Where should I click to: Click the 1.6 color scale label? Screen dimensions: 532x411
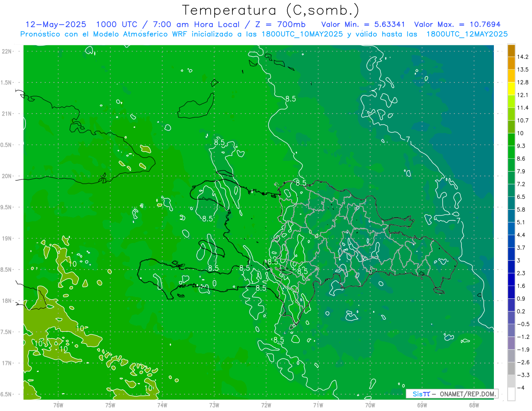point(521,286)
